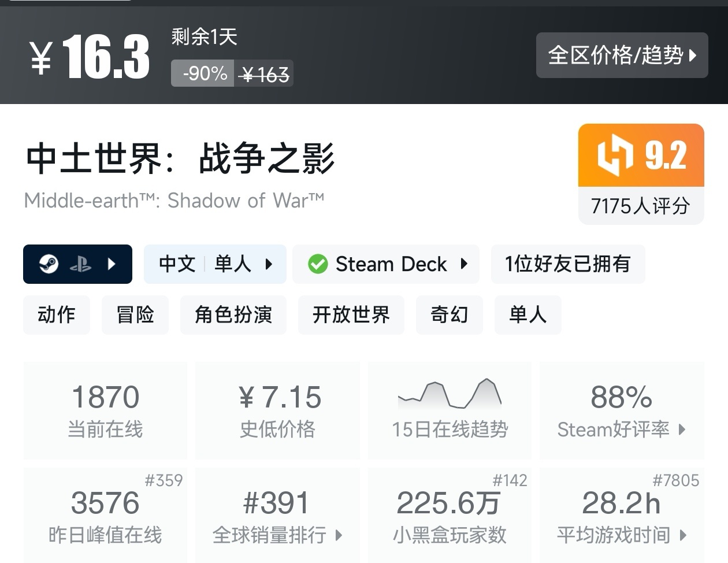Click the 3576 昨日峰值在线 stat
Screen dimensions: 728x563
pos(105,514)
